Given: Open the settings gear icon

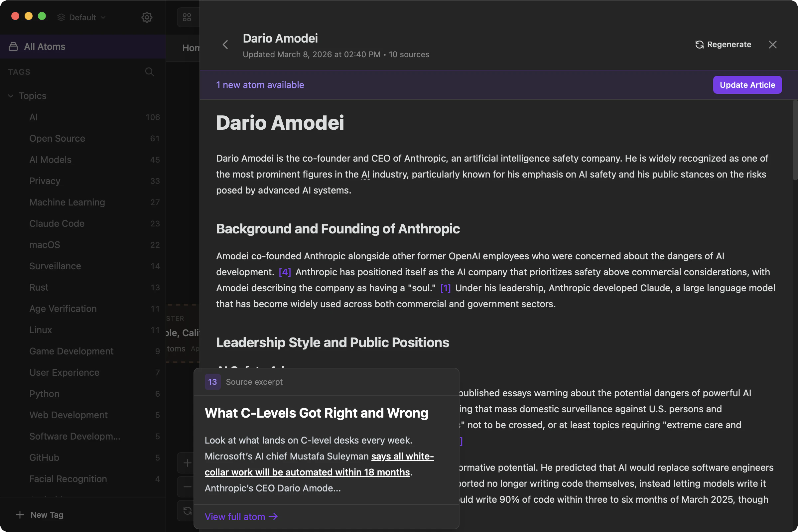Looking at the screenshot, I should (147, 17).
